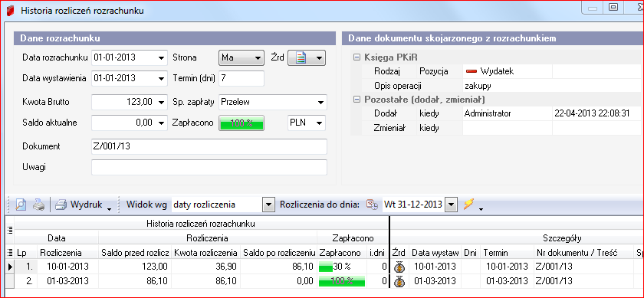This screenshot has width=644, height=298.
Task: Click the Saldo przed rozlicz column header
Action: point(135,253)
